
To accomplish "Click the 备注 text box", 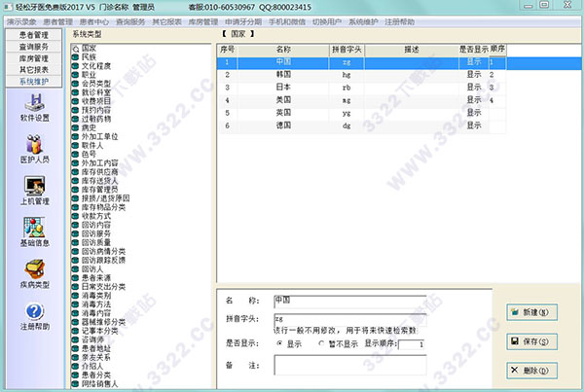I will [350, 365].
